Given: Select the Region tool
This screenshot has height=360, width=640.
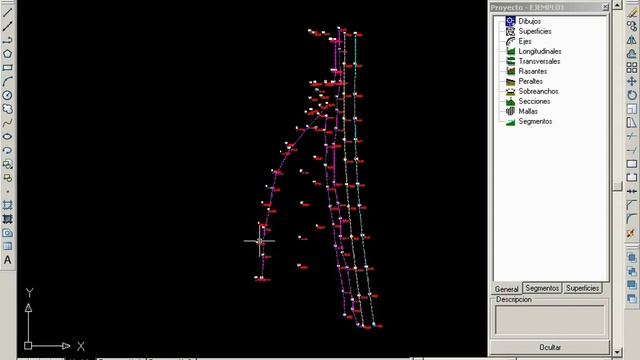Looking at the screenshot, I should coord(7,233).
